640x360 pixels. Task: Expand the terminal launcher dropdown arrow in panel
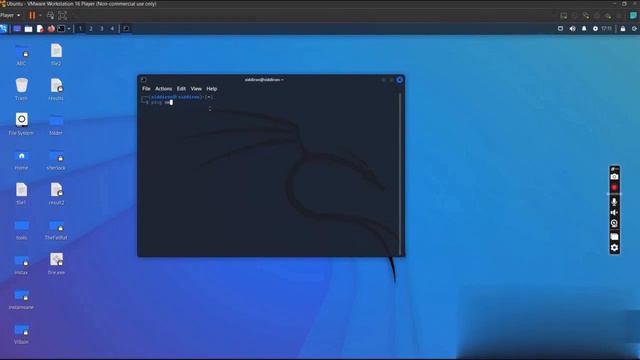(69, 29)
